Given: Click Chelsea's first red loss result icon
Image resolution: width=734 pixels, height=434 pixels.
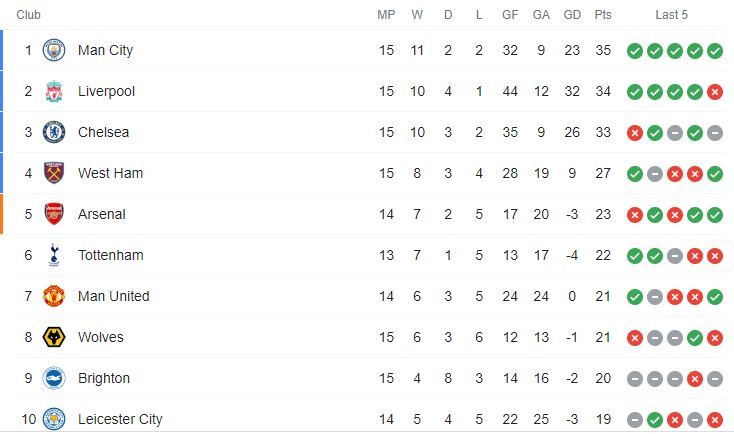Looking at the screenshot, I should [634, 132].
